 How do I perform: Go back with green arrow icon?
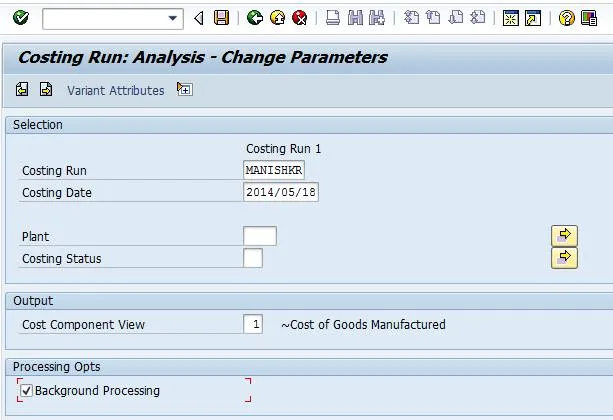tap(255, 18)
